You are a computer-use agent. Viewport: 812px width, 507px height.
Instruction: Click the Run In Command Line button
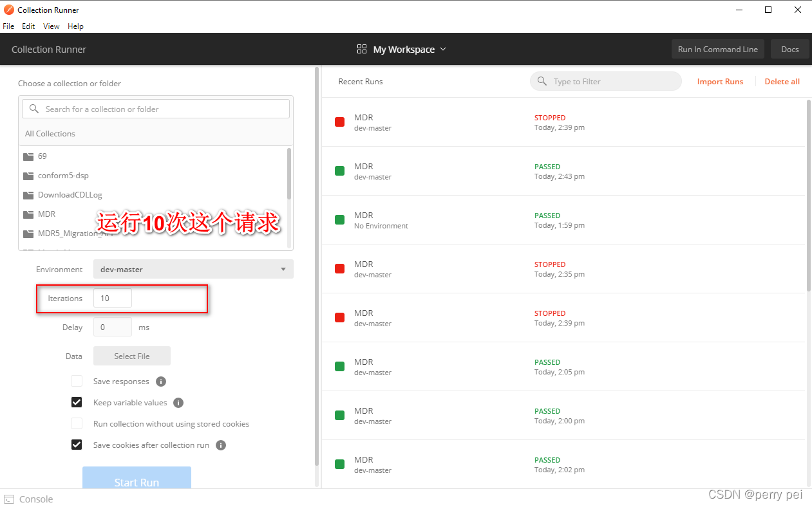[718, 49]
